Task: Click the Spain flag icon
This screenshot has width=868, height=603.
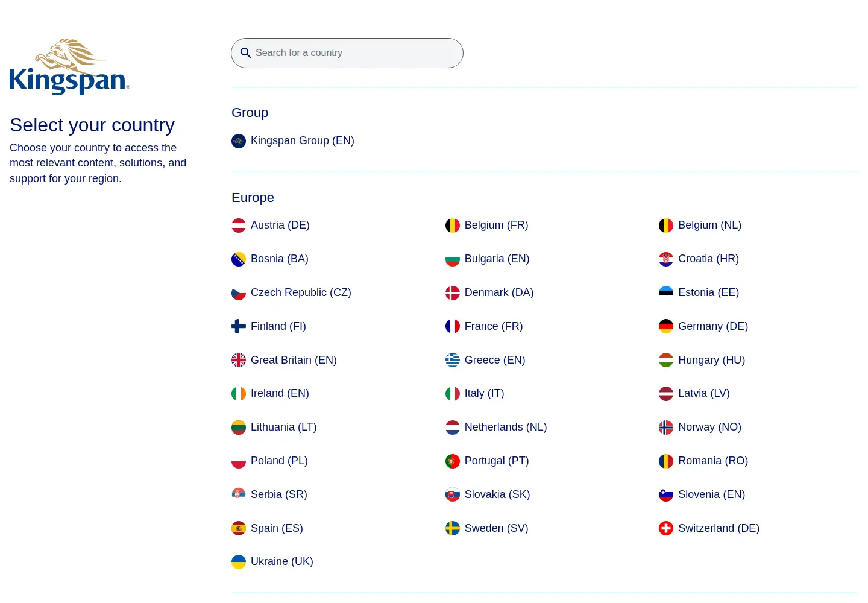Action: coord(239,529)
